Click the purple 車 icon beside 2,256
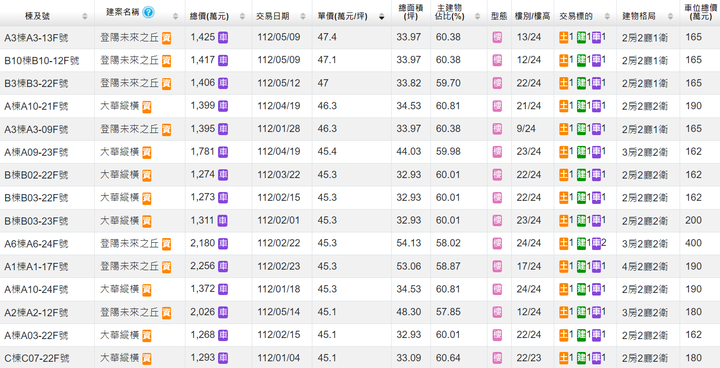Screen dimensions: 720x368 223,266
